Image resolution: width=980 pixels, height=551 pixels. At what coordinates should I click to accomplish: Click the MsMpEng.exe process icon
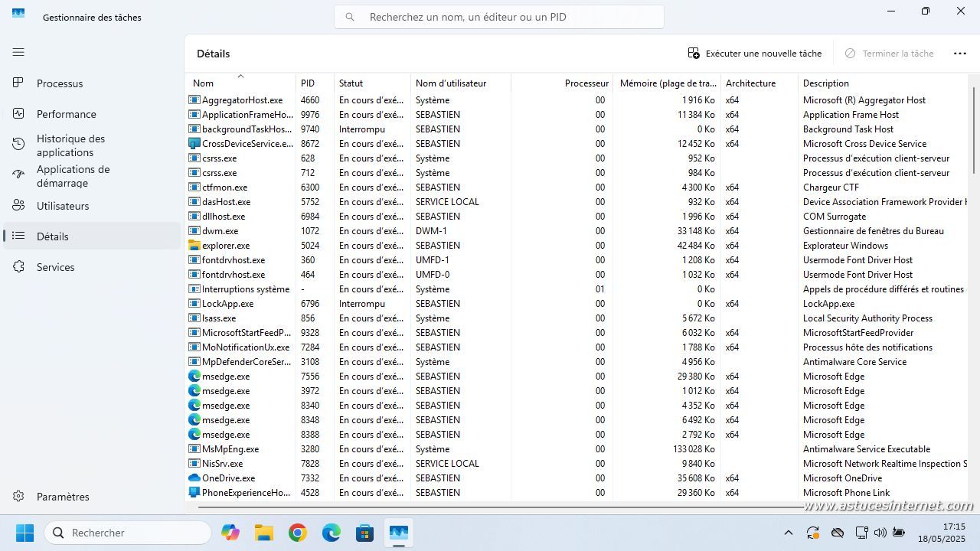(194, 449)
